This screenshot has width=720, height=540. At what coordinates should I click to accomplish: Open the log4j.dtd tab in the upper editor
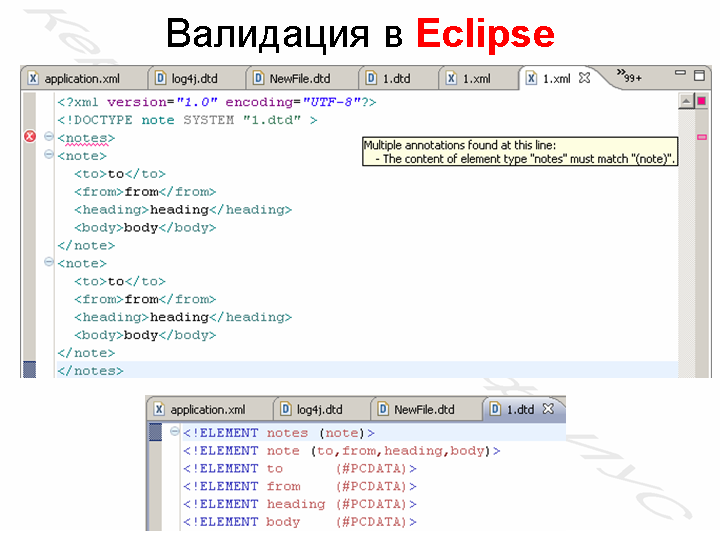tap(195, 79)
